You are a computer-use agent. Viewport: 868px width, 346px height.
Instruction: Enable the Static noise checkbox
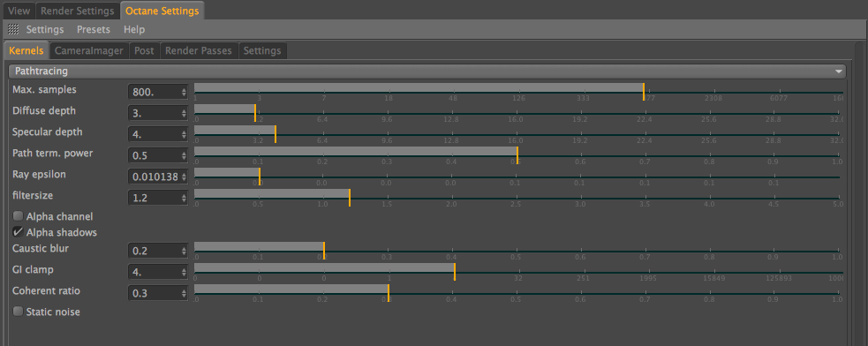[x=18, y=312]
